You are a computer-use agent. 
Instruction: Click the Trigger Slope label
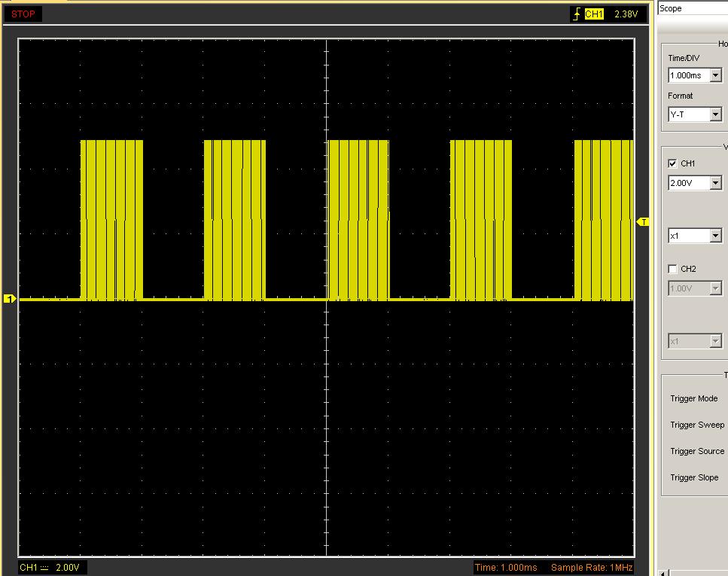694,477
